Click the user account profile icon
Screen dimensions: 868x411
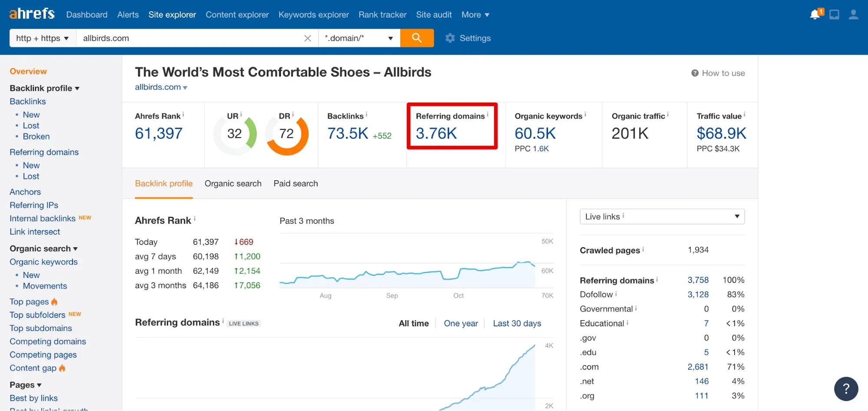853,15
